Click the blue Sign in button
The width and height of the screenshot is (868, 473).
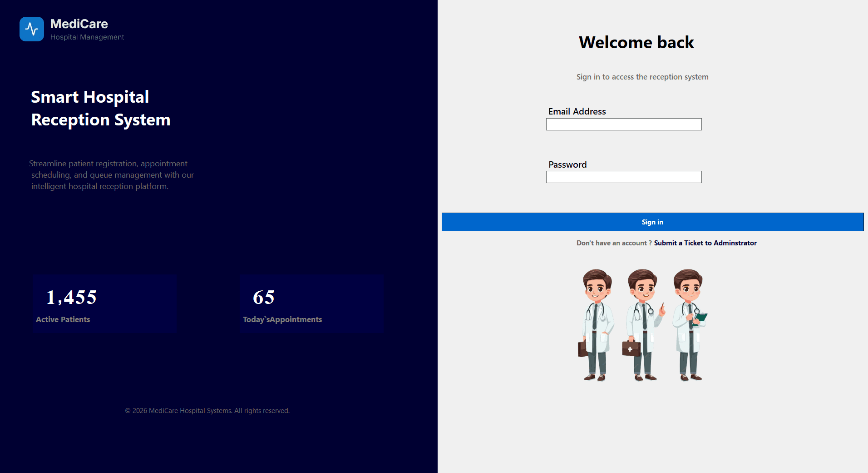(652, 222)
